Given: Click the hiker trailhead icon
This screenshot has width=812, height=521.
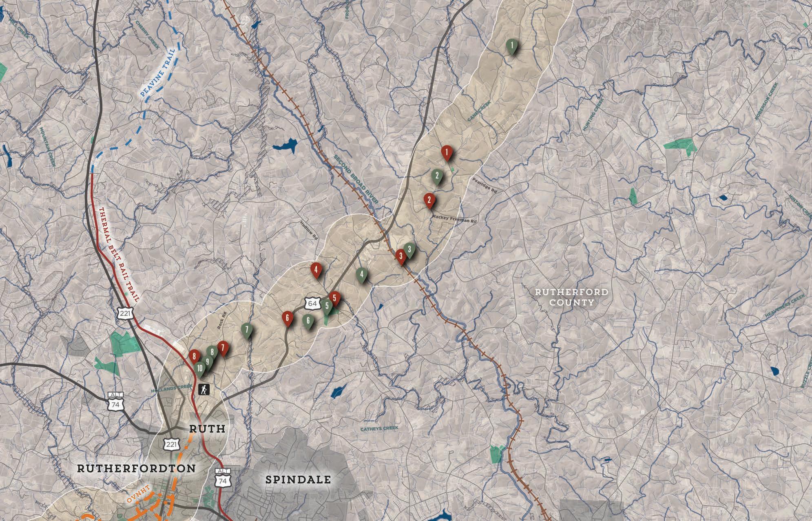Looking at the screenshot, I should (205, 390).
